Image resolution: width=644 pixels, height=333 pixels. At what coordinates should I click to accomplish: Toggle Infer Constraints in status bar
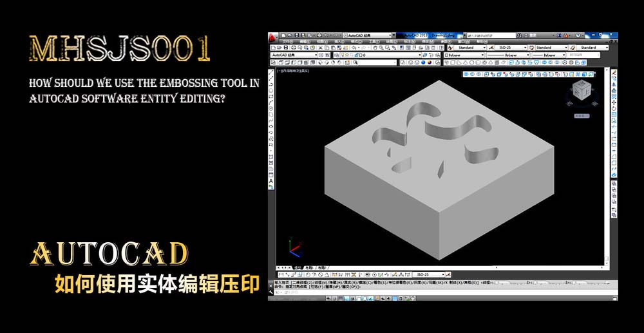(328, 298)
